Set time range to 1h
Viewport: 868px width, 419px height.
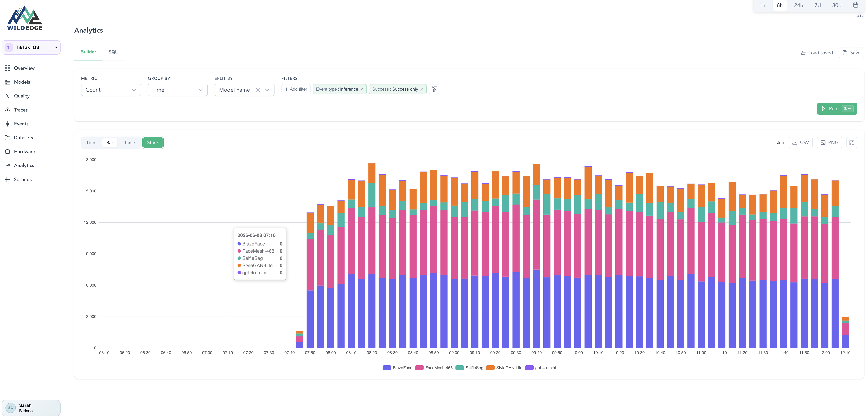pos(762,5)
